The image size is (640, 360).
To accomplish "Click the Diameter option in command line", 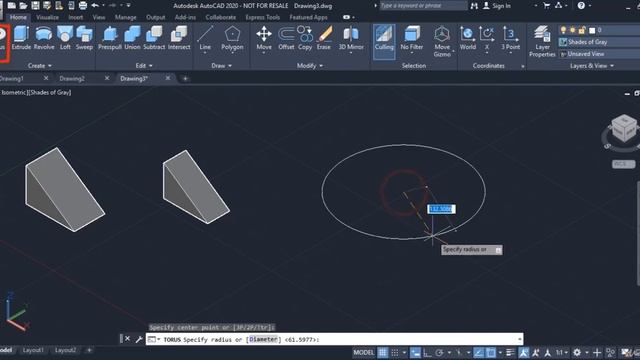I will coord(263,339).
